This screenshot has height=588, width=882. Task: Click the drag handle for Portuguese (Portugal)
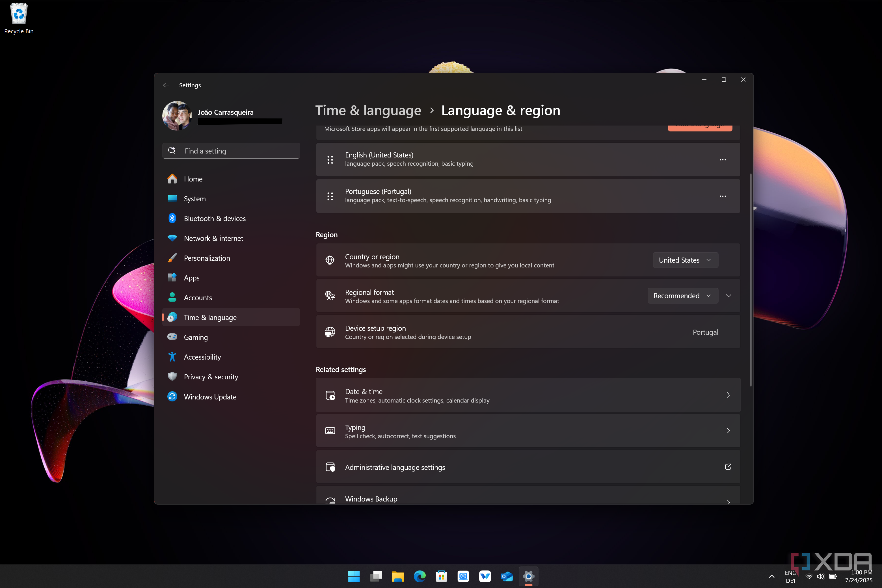click(x=330, y=196)
